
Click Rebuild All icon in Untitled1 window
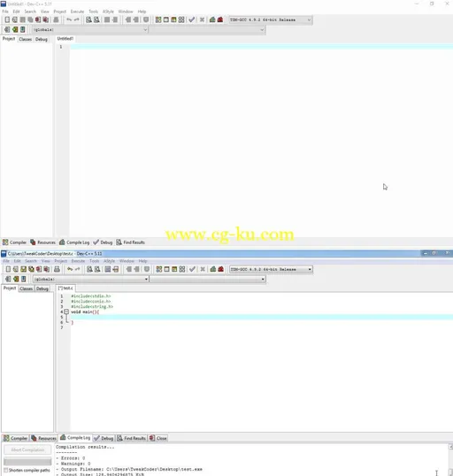click(181, 19)
